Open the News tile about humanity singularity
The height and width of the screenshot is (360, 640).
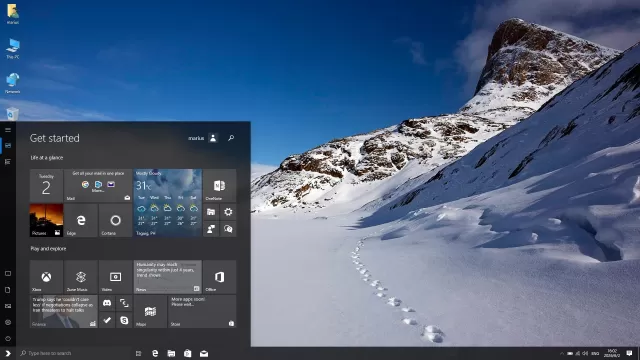click(x=168, y=277)
